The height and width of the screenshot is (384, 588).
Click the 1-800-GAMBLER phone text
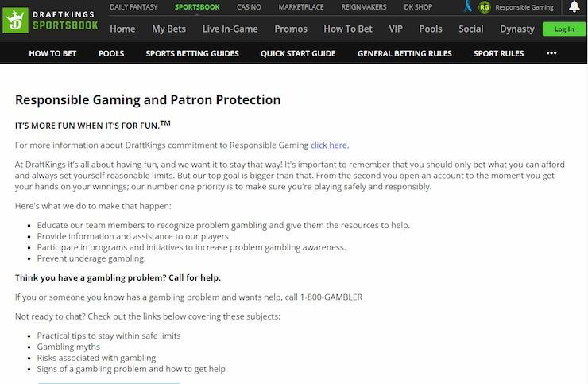point(331,297)
